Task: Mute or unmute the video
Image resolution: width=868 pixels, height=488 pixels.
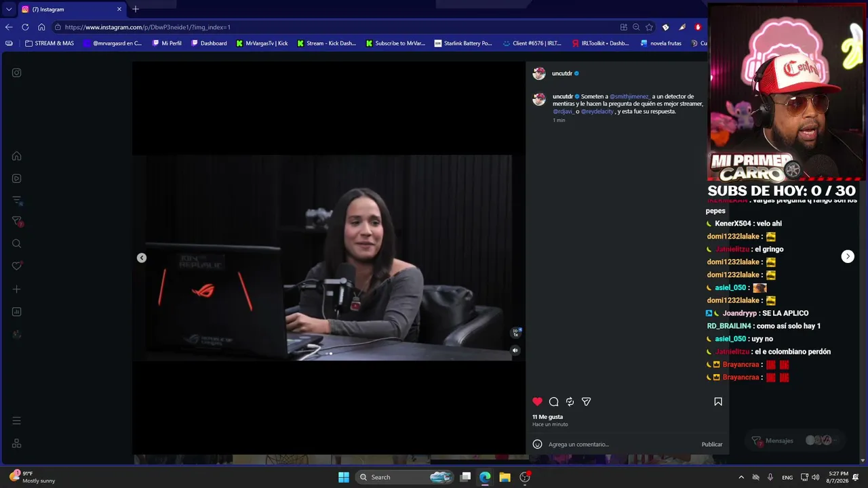Action: coord(515,350)
